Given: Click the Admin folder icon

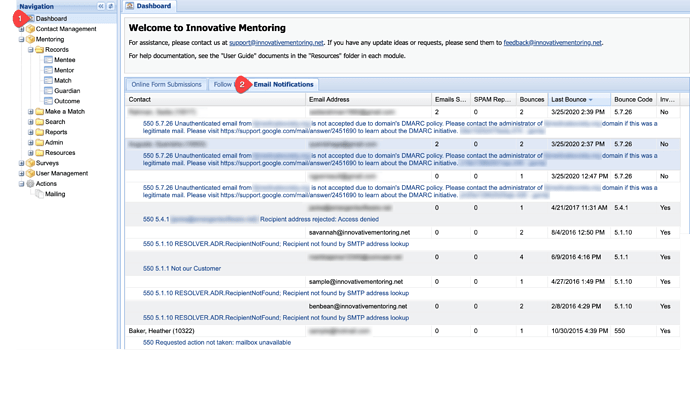Looking at the screenshot, I should (39, 142).
